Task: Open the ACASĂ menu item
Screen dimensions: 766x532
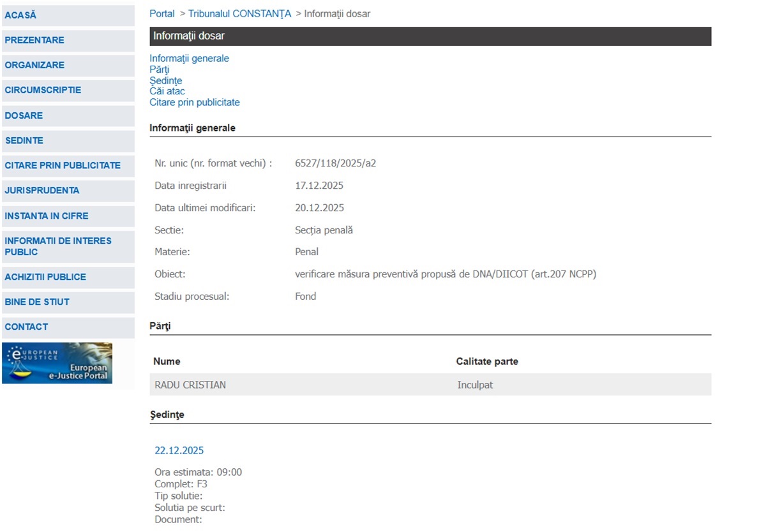Action: pyautogui.click(x=21, y=15)
